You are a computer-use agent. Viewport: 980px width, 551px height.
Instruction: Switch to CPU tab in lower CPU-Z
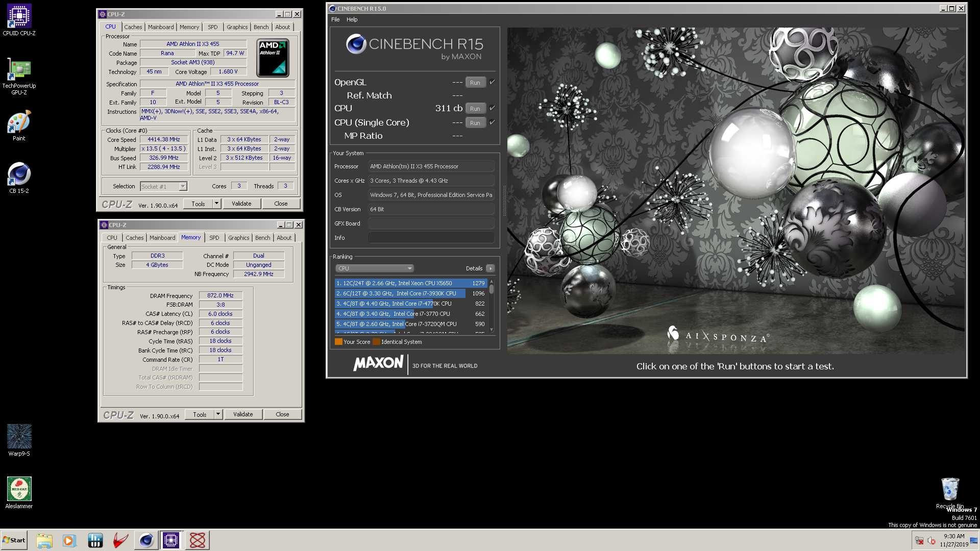[112, 238]
